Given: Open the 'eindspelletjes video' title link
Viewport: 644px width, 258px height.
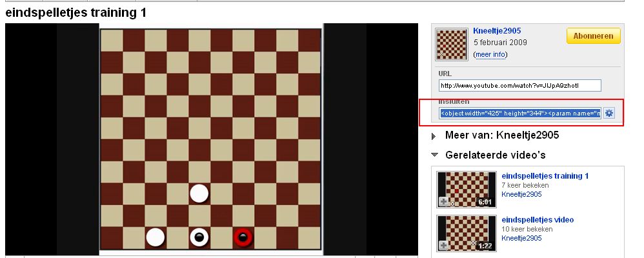Looking at the screenshot, I should [537, 220].
